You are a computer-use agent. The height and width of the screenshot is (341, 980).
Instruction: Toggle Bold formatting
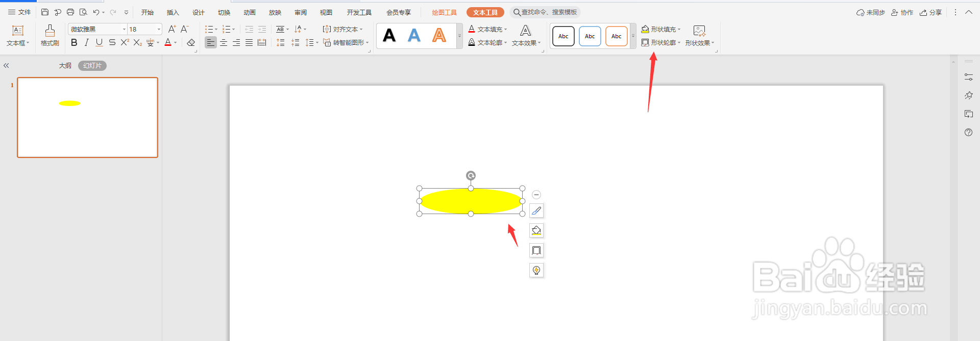pos(75,43)
